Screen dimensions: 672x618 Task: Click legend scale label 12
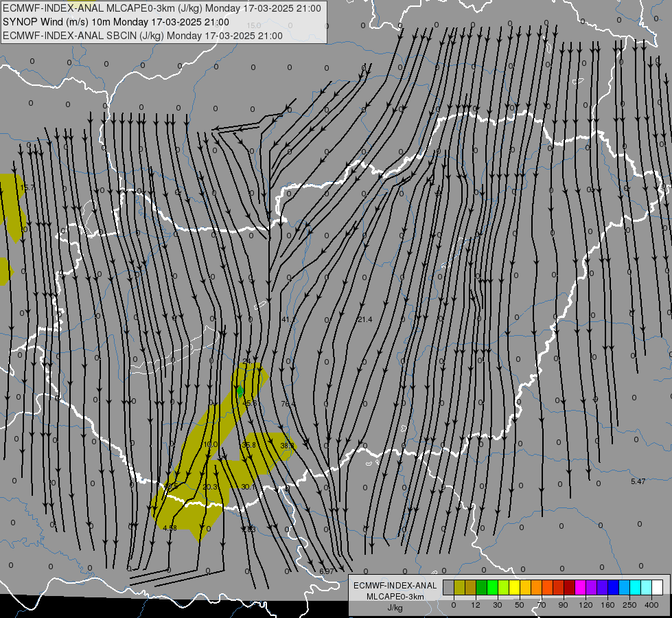pos(476,605)
